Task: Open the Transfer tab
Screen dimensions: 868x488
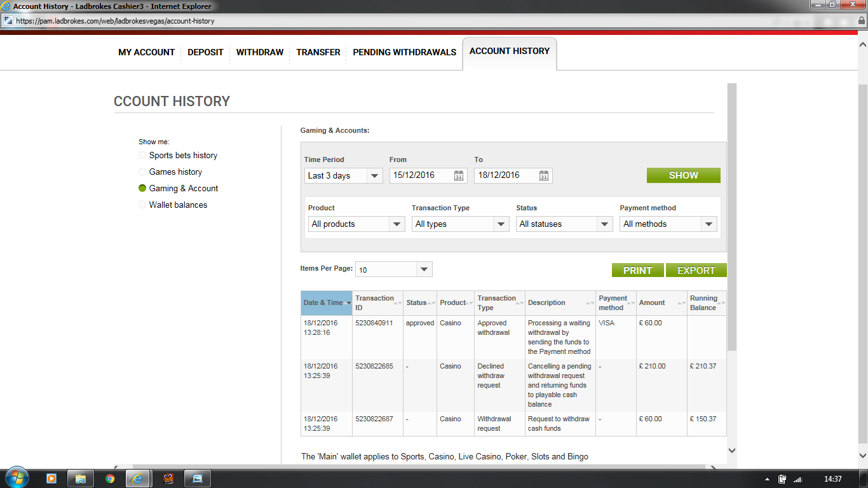Action: (x=318, y=52)
